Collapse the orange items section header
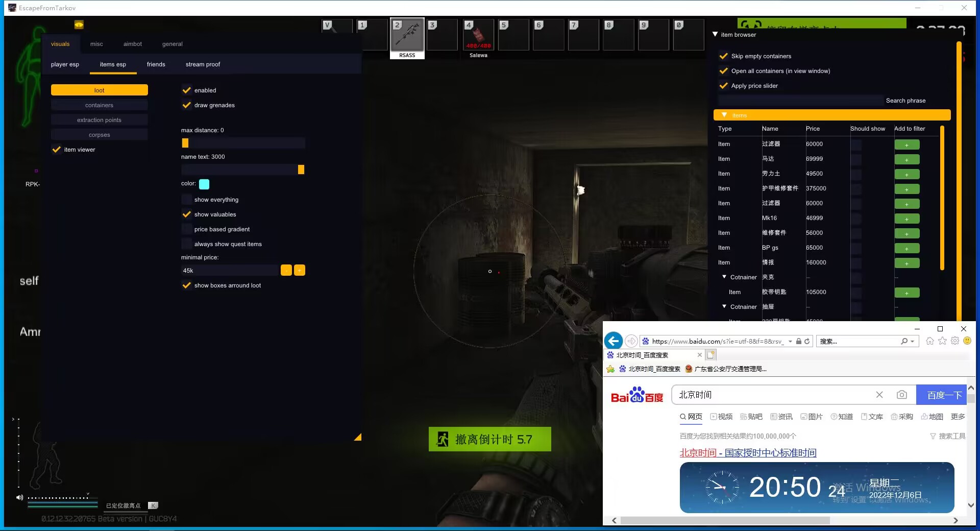 724,115
